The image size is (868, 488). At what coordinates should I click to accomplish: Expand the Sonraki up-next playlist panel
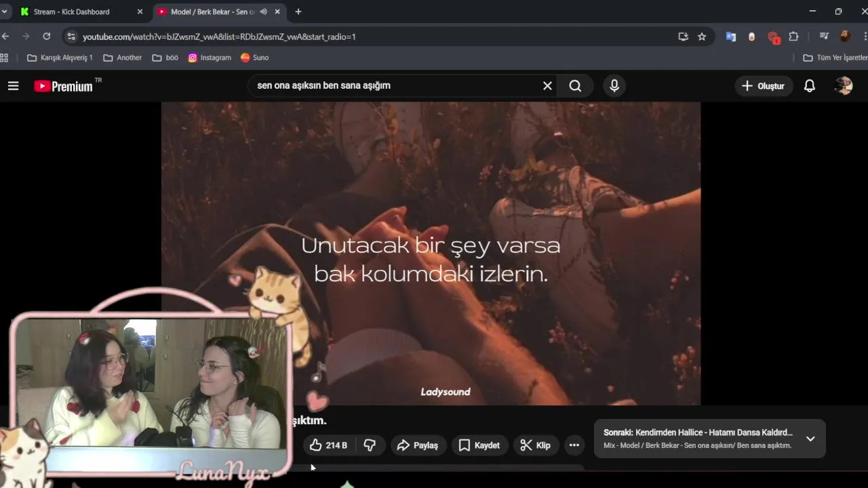tap(810, 439)
